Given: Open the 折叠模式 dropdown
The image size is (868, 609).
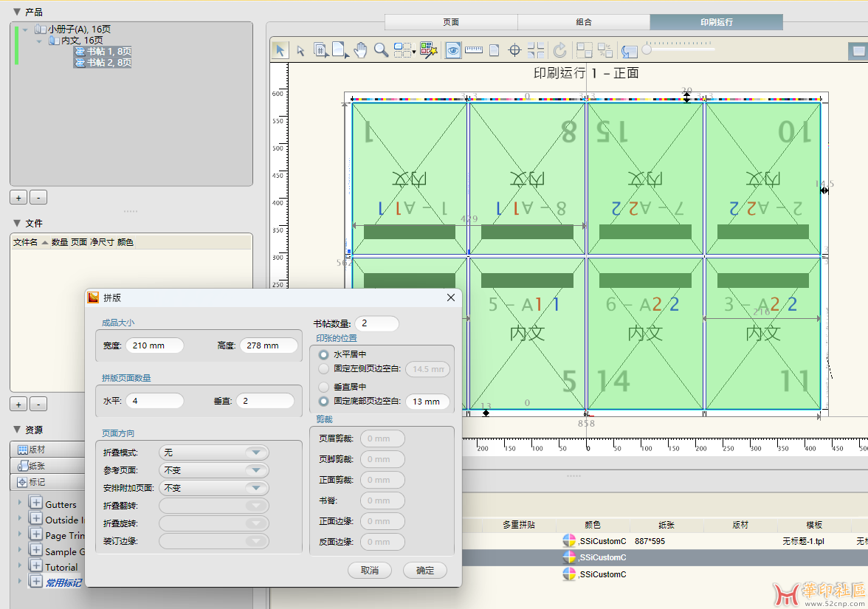Looking at the screenshot, I should coord(214,453).
